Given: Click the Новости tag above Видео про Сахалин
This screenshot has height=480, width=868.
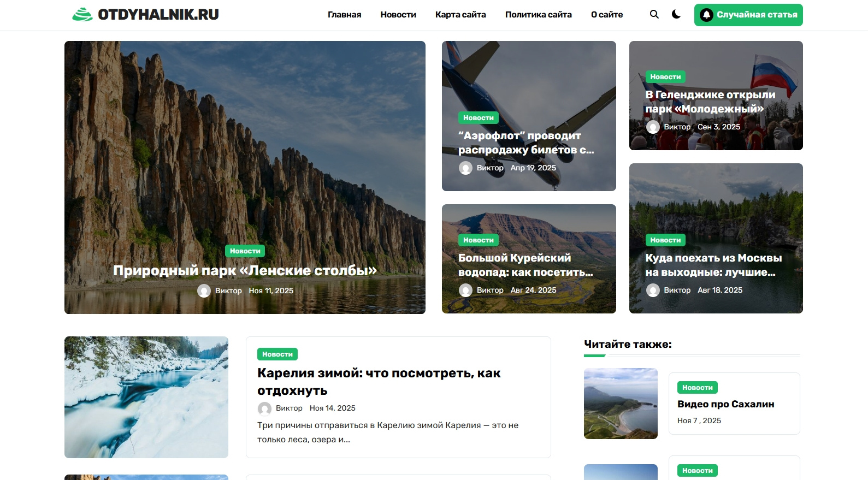Looking at the screenshot, I should (698, 388).
